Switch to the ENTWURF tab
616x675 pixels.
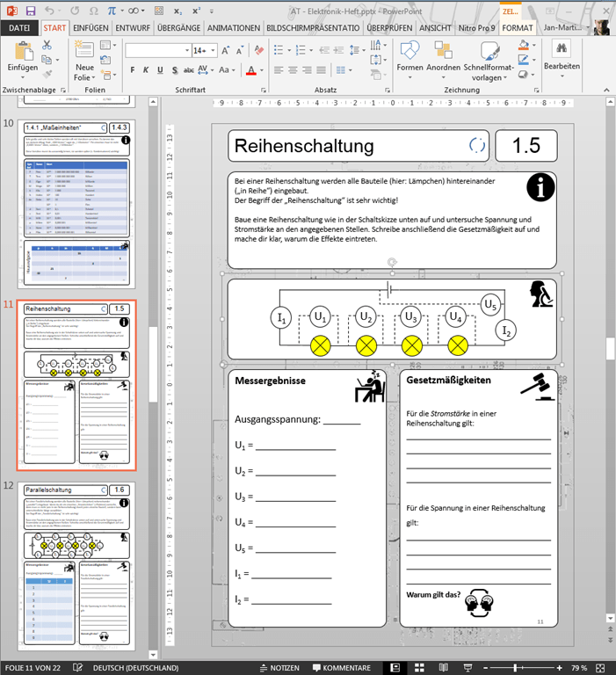133,28
